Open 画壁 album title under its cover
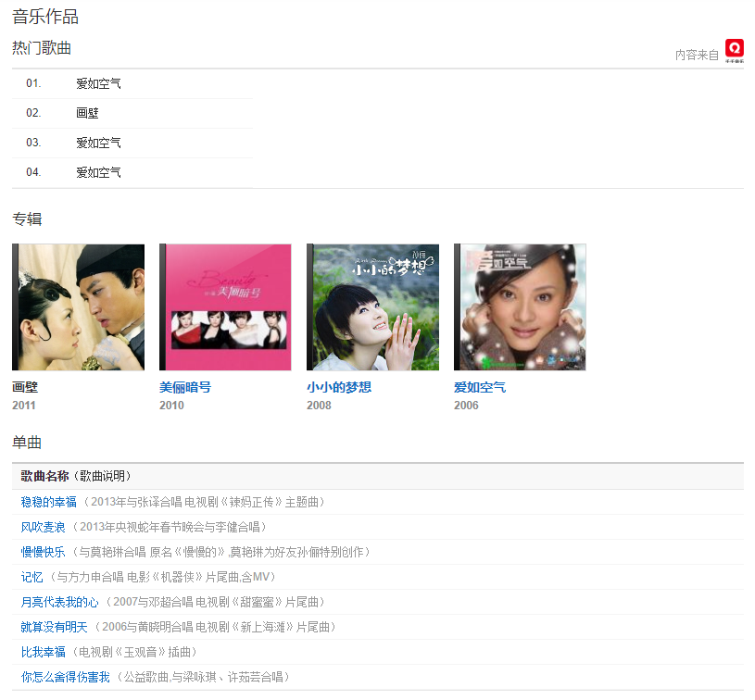Screen dimensions: 755x700 pyautogui.click(x=25, y=387)
